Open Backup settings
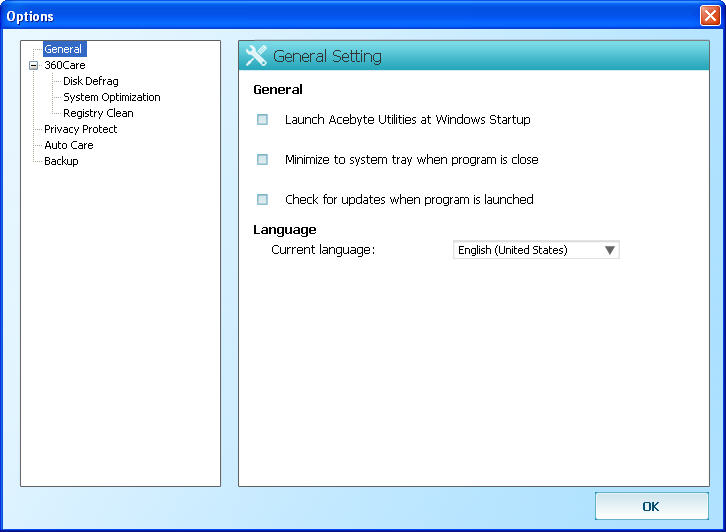 point(61,161)
